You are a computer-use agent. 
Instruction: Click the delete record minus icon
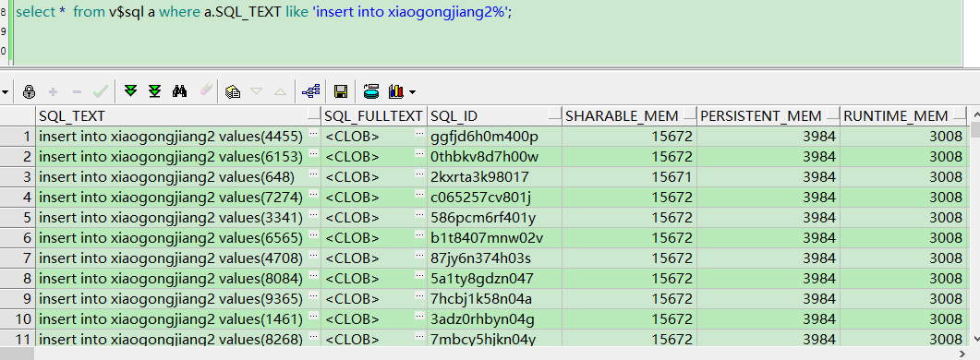(77, 92)
